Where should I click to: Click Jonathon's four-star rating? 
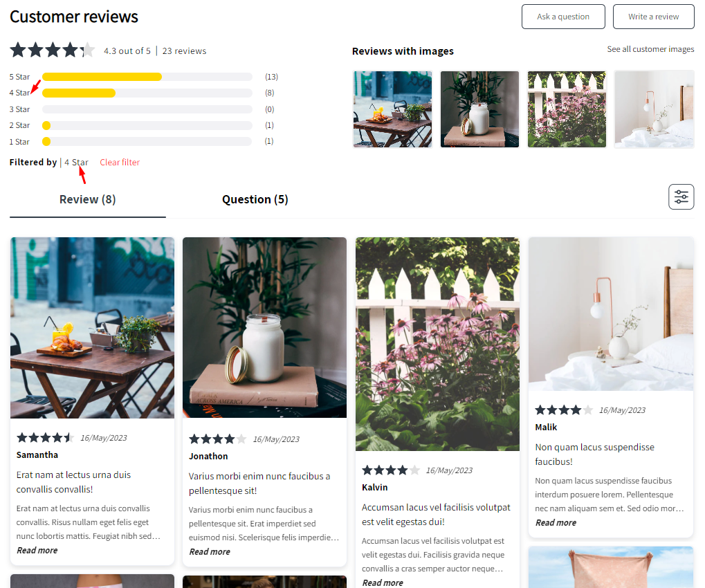(218, 439)
